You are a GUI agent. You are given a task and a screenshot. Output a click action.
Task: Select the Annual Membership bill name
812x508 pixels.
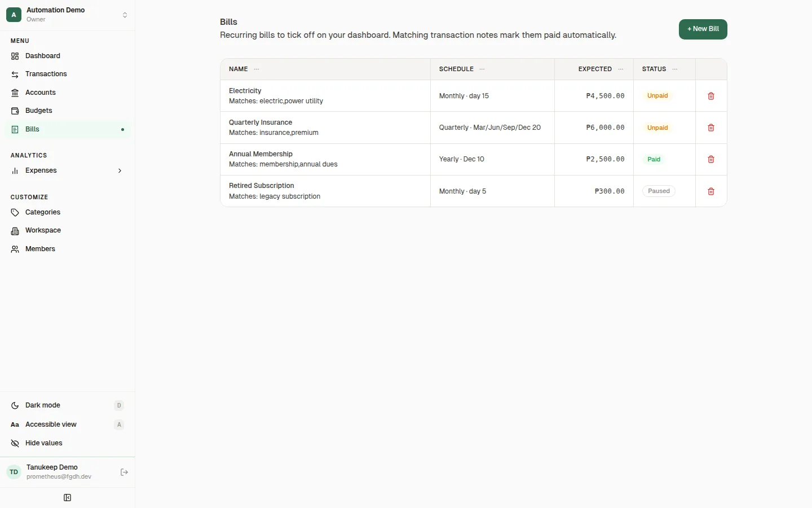point(261,154)
